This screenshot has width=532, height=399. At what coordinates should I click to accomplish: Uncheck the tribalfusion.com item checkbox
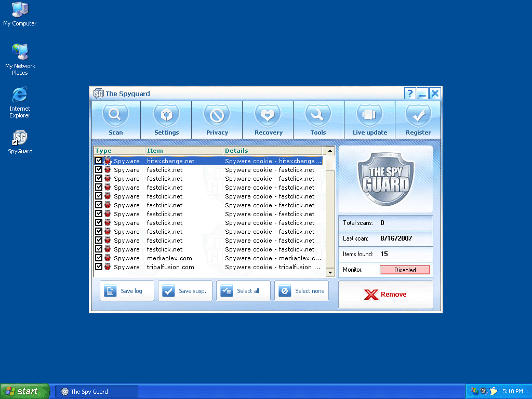point(99,267)
